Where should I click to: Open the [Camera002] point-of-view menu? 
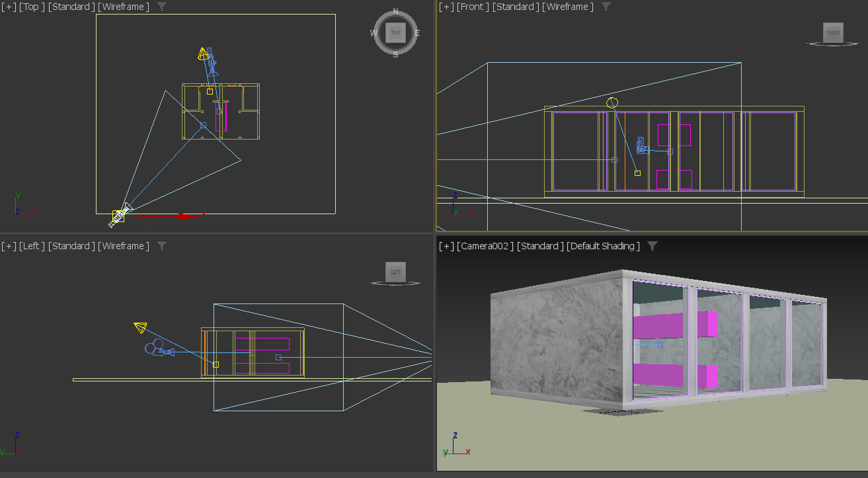coord(485,246)
